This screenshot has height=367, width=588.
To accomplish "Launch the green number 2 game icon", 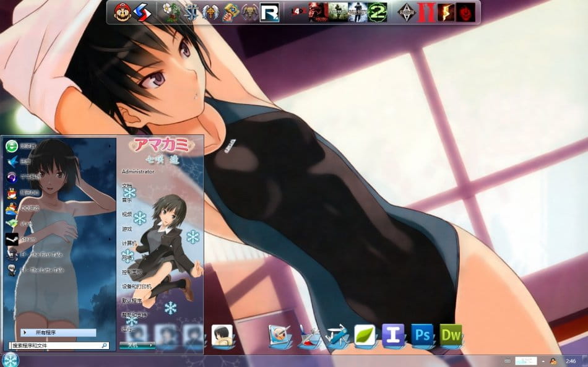I will click(x=377, y=12).
